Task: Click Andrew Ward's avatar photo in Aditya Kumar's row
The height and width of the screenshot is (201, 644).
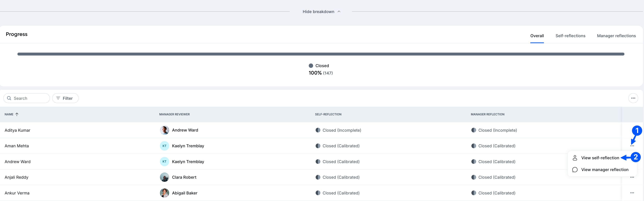Action: pos(164,130)
